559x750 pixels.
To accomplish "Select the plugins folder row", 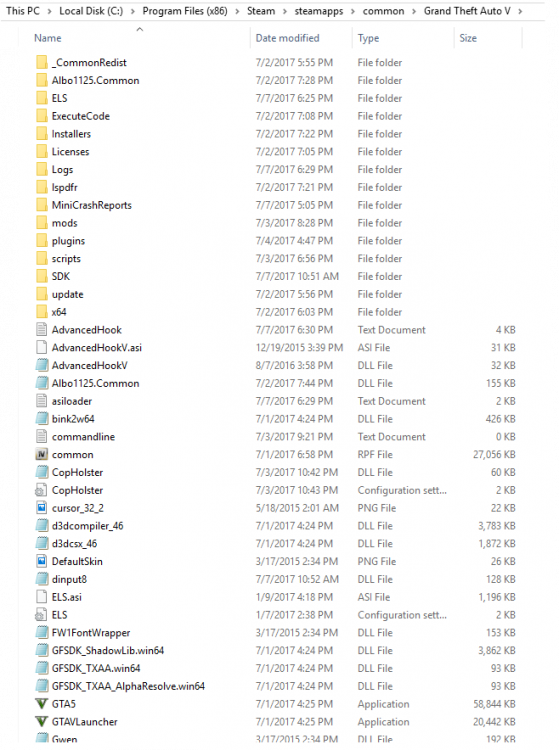I will [x=277, y=241].
